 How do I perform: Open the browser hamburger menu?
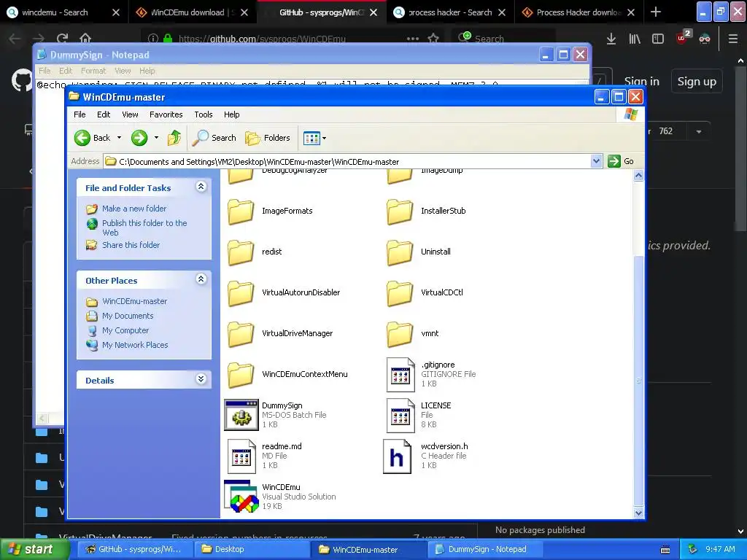coord(733,39)
